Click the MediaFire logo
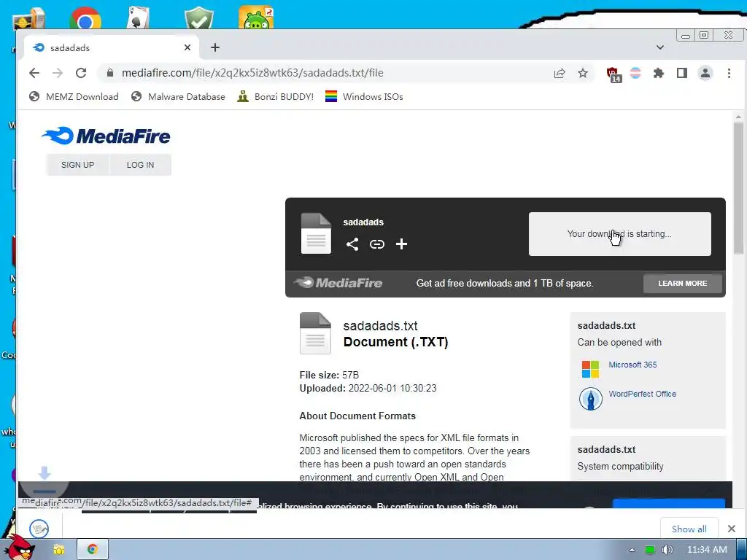The height and width of the screenshot is (560, 747). click(106, 136)
